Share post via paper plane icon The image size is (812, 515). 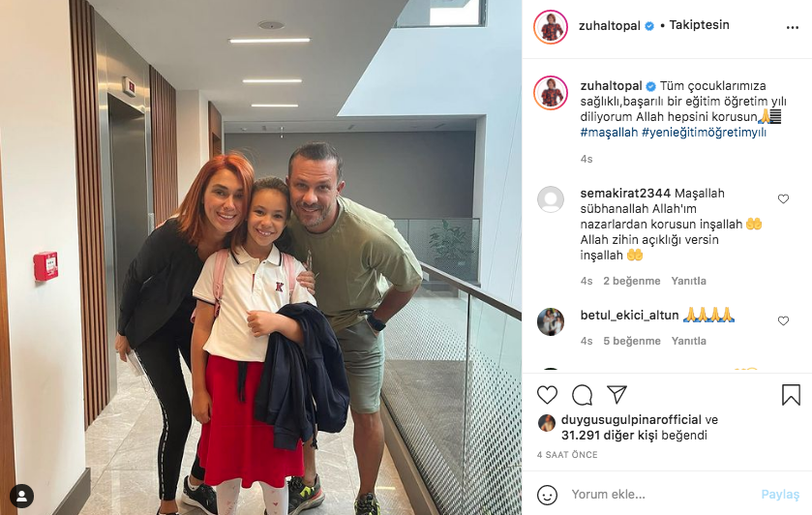617,394
